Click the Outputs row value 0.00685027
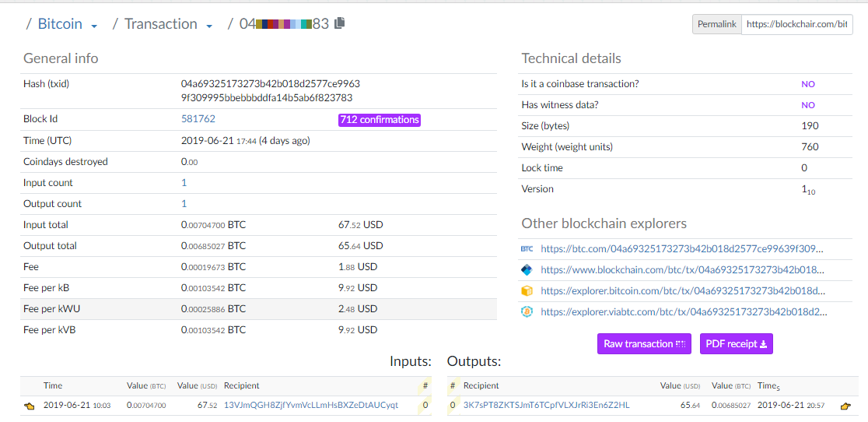Image resolution: width=868 pixels, height=422 pixels. [x=730, y=406]
